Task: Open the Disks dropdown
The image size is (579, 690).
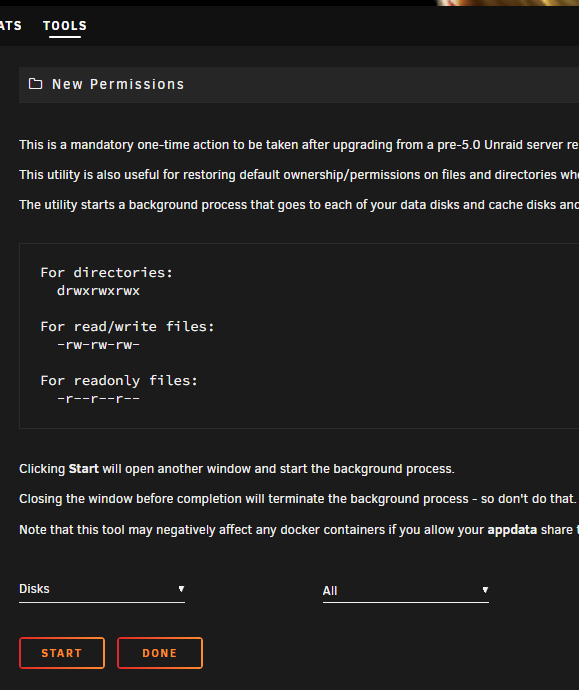Action: [x=102, y=590]
